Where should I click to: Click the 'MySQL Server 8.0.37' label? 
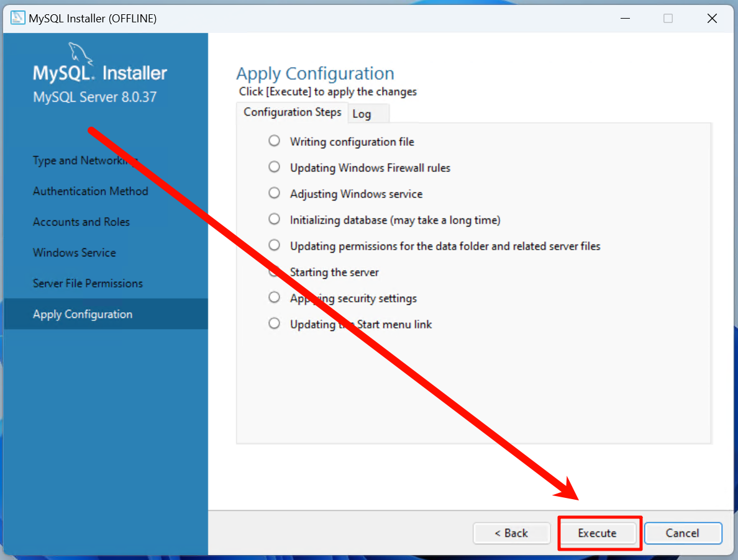(x=94, y=97)
